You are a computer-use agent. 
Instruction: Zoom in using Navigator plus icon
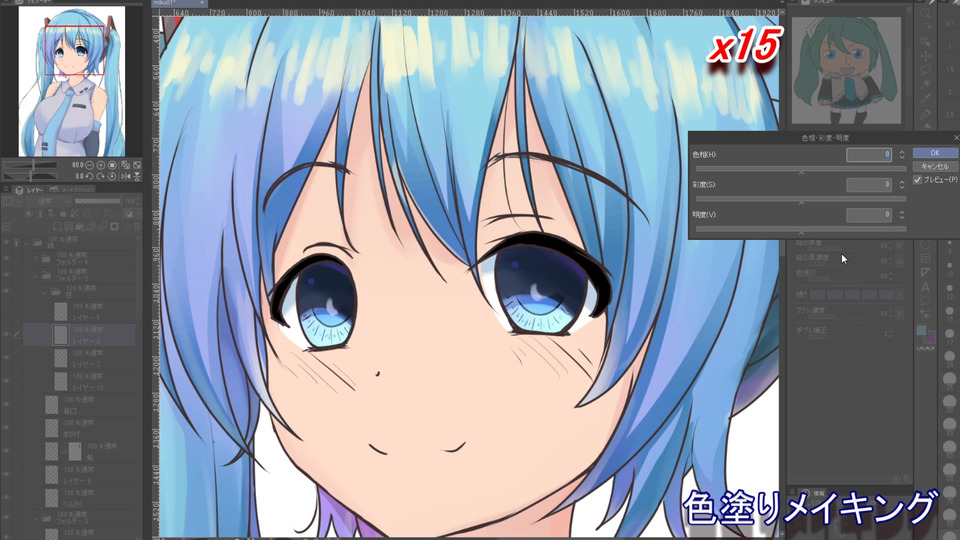pos(100,165)
